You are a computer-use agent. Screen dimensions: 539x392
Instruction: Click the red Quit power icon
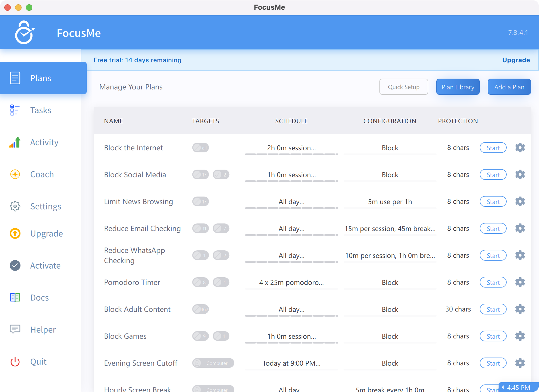15,362
